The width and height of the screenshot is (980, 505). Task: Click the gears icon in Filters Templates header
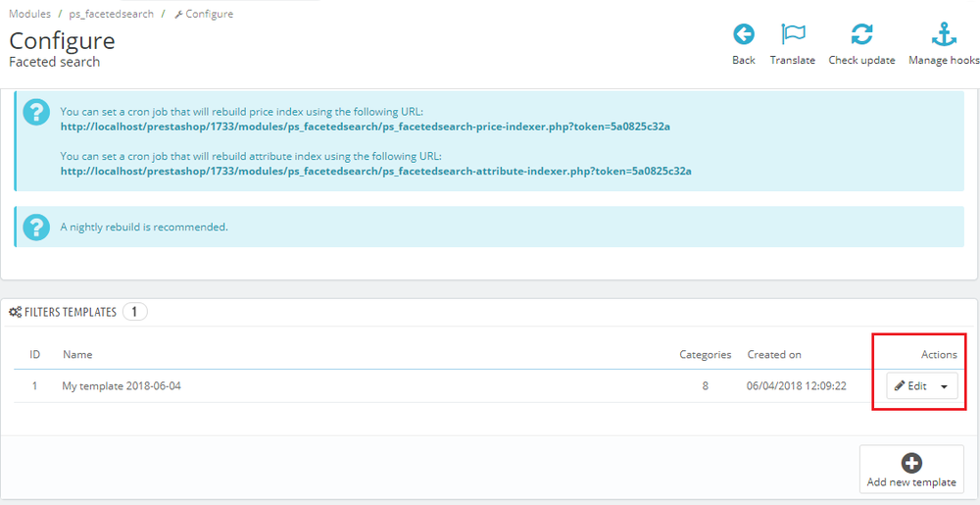coord(16,312)
